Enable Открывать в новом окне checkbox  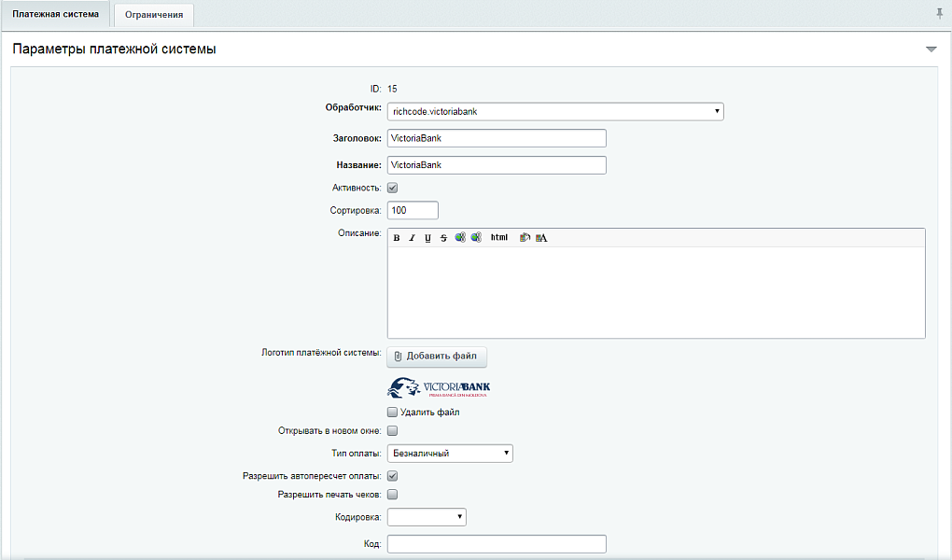click(x=393, y=431)
